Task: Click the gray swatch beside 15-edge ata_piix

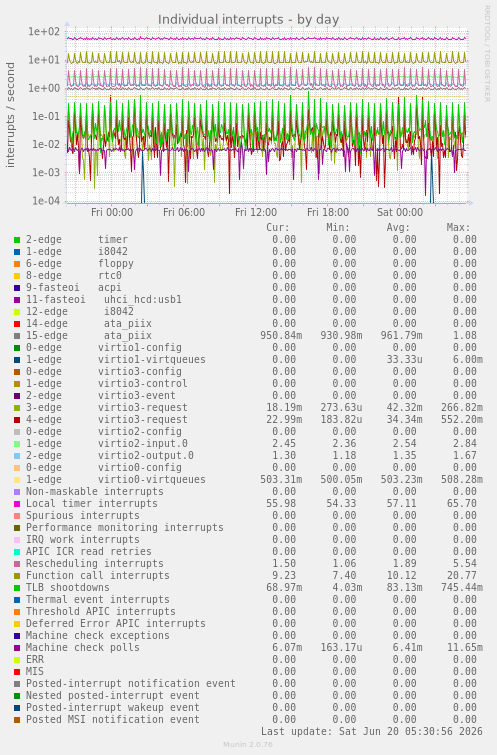Action: click(17, 336)
